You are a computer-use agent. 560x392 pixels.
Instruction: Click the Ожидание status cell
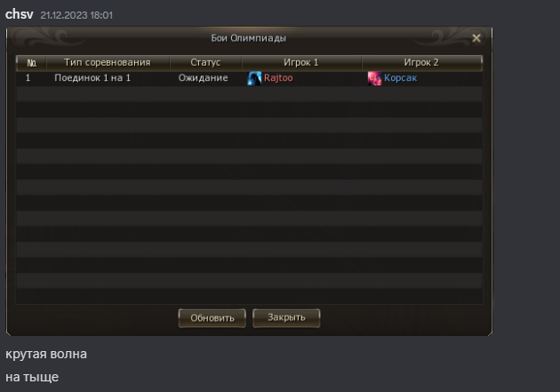(x=204, y=78)
